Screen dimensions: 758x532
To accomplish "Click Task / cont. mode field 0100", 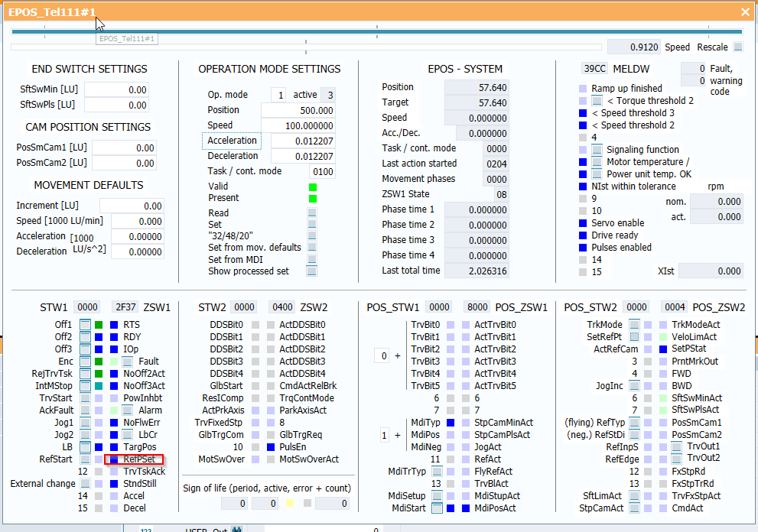I will point(322,171).
